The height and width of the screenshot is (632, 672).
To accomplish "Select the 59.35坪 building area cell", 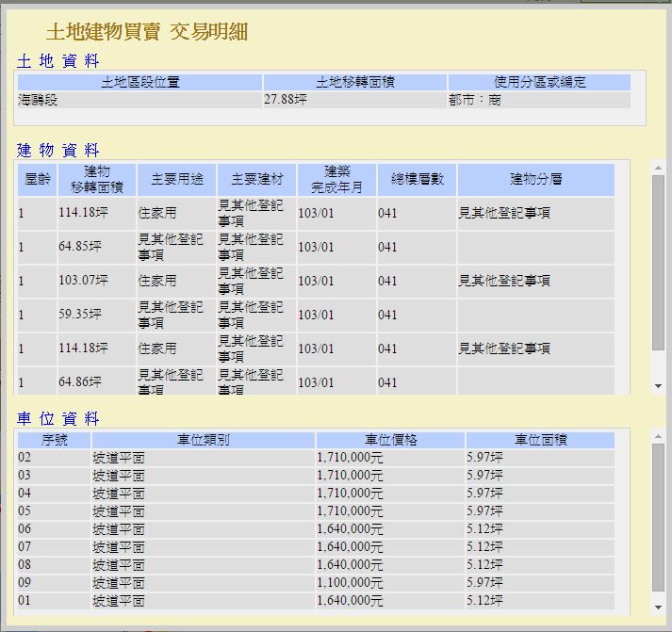I will (x=97, y=315).
